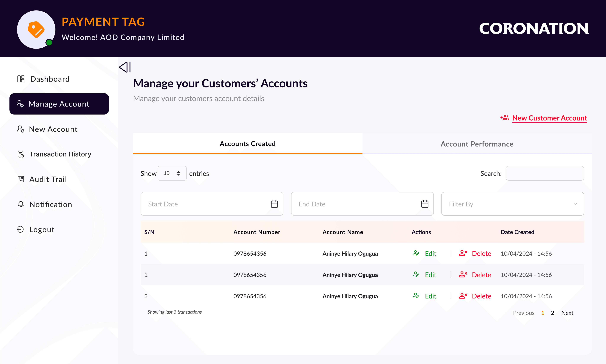Image resolution: width=606 pixels, height=364 pixels.
Task: Click the payment tag logo icon
Action: (x=36, y=29)
